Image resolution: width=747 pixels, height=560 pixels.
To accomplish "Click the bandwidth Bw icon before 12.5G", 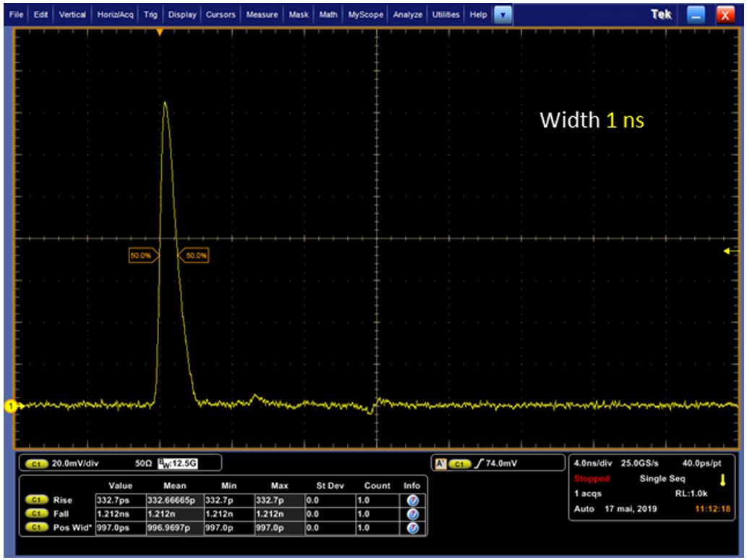I will [164, 463].
